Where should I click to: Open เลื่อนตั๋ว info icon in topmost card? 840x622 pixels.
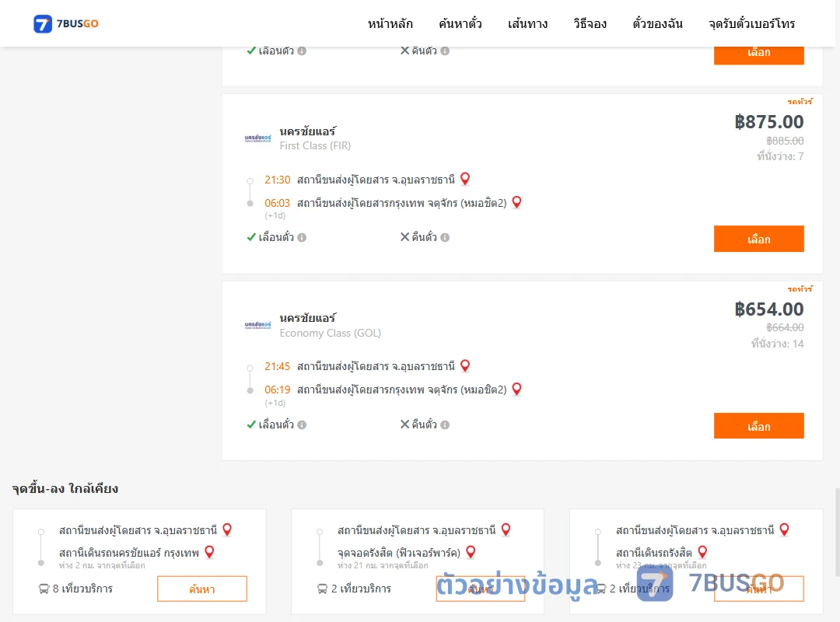point(302,51)
